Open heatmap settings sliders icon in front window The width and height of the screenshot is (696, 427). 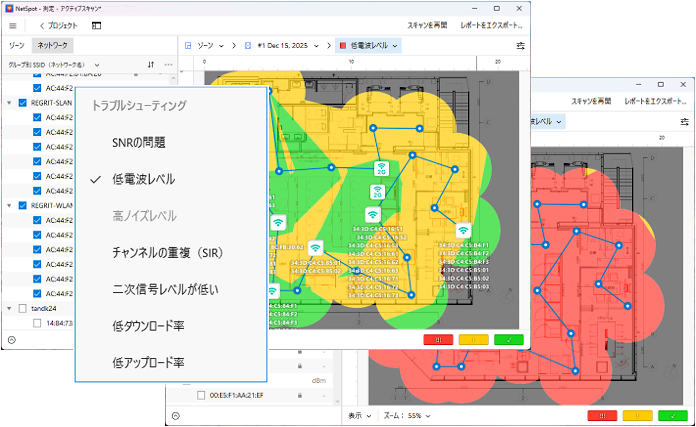click(520, 46)
